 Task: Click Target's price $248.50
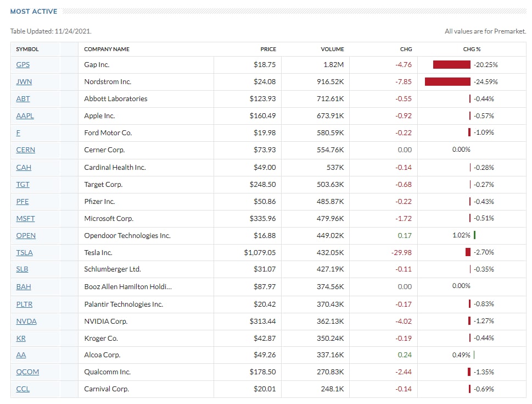coord(262,184)
